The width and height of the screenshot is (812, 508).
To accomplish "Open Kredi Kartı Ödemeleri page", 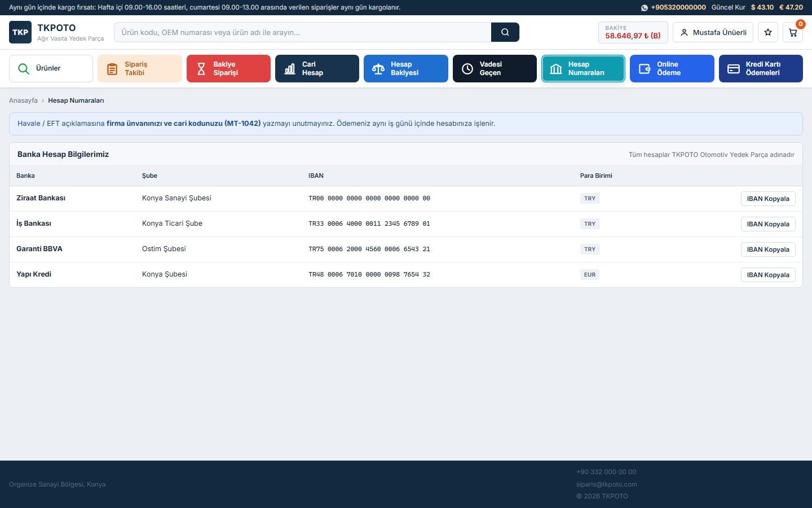I will tap(761, 68).
